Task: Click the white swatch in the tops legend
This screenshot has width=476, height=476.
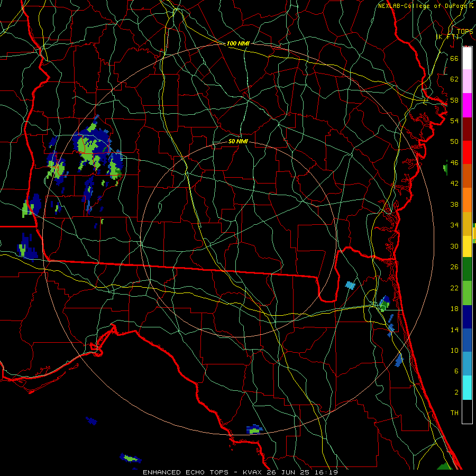Action: tap(467, 58)
